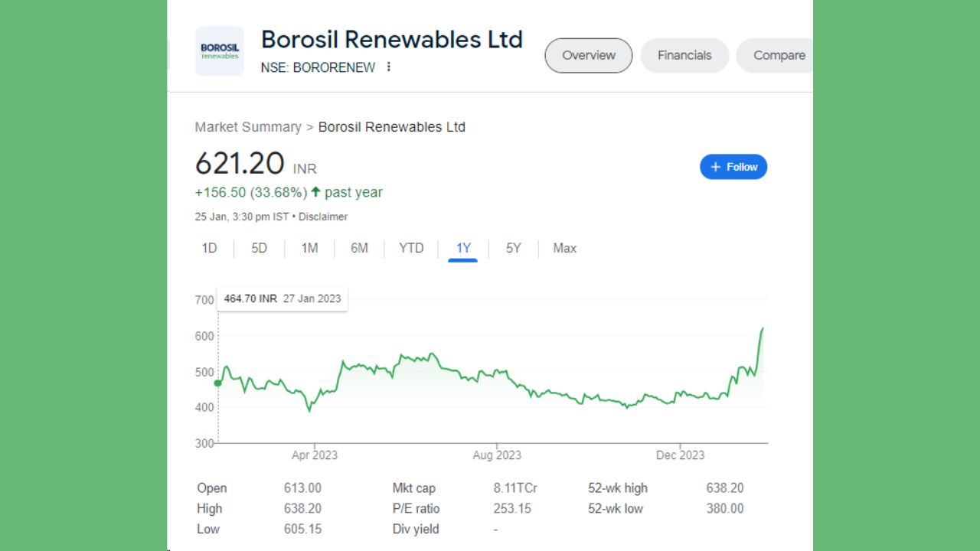This screenshot has width=980, height=551.
Task: Select the 1M time range
Action: [x=309, y=248]
